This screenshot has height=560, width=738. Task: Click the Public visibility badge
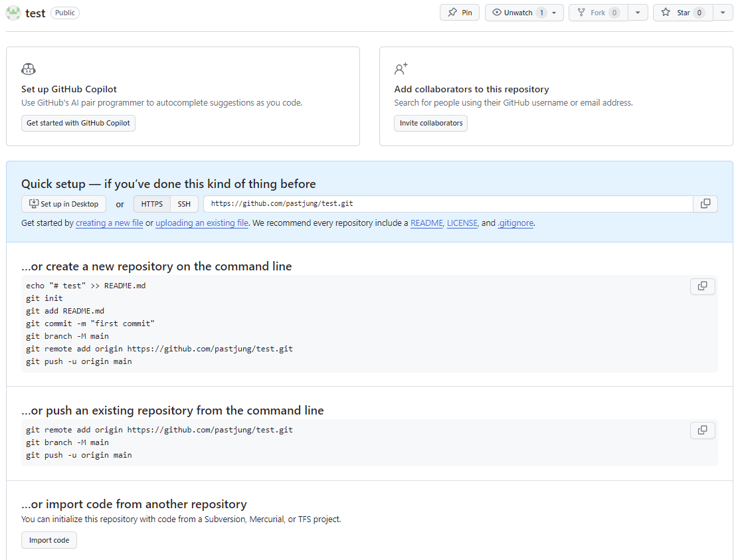point(65,13)
